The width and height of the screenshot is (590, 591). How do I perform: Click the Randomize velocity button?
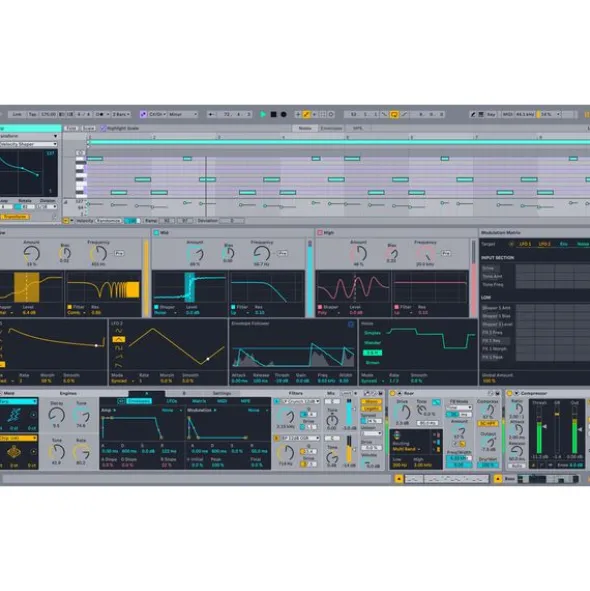click(108, 220)
